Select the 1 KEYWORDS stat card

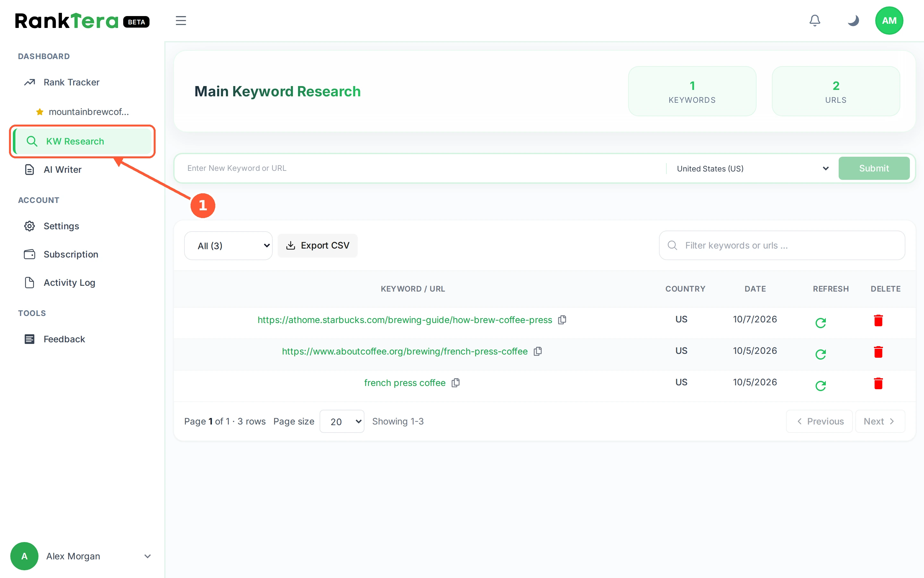(692, 92)
